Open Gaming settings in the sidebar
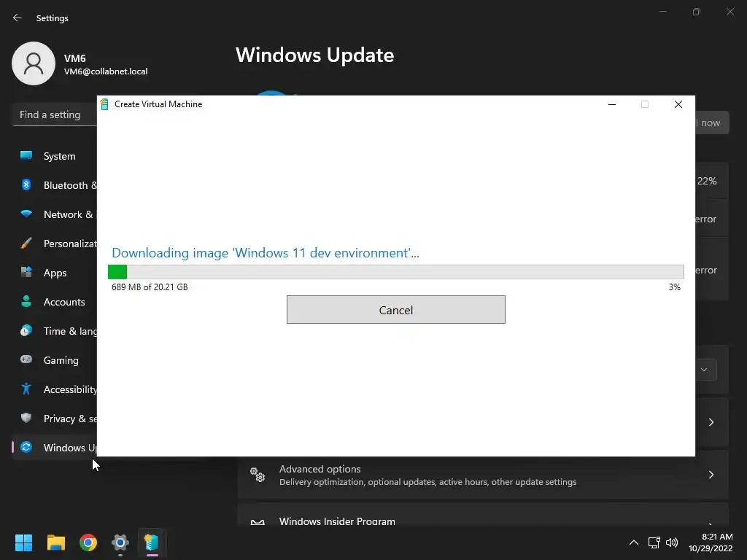Screen dimensions: 747x560 tap(54, 360)
